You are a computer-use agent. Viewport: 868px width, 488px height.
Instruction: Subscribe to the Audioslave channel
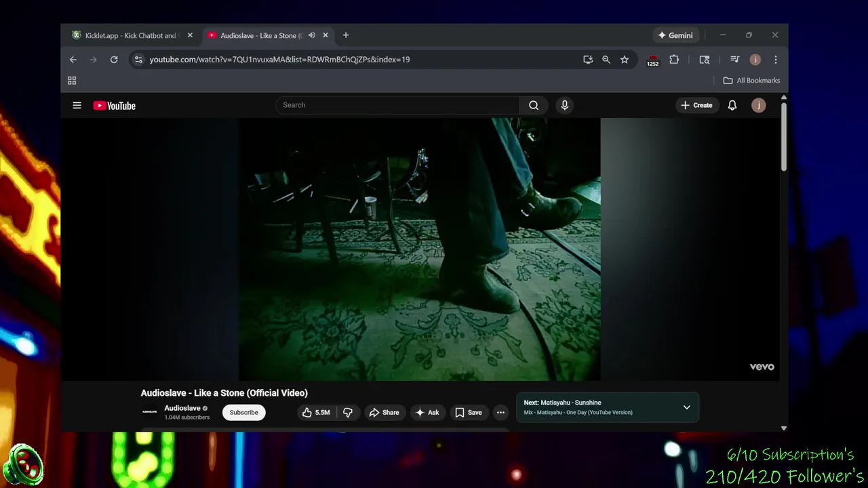(243, 412)
